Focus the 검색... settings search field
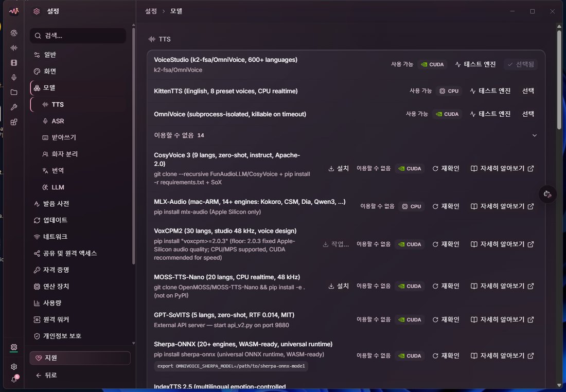566x392 pixels. tap(78, 35)
